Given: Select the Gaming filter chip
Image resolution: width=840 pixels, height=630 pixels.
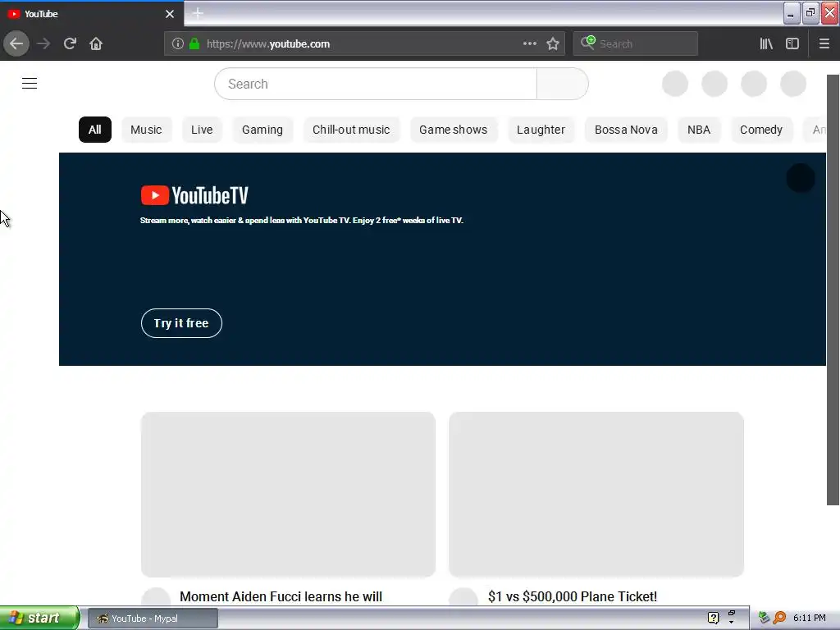Looking at the screenshot, I should [x=262, y=130].
